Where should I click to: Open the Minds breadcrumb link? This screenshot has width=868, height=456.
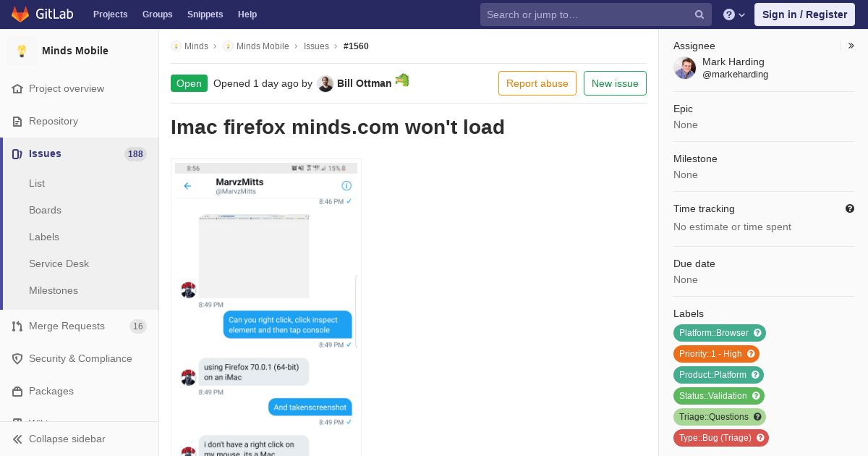pos(196,46)
